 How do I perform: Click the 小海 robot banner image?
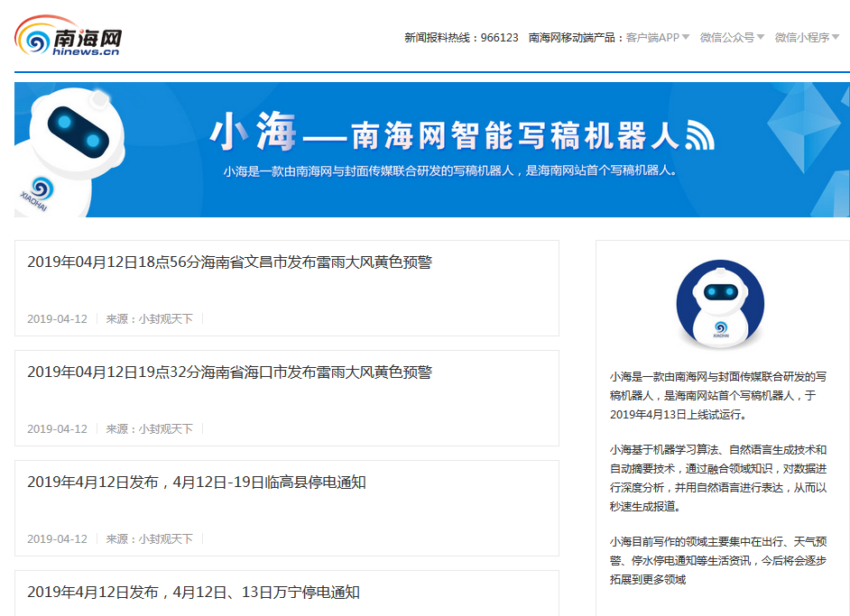[432, 150]
